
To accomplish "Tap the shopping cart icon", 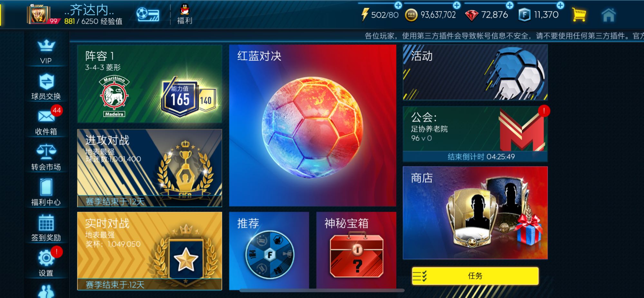I will click(x=579, y=15).
